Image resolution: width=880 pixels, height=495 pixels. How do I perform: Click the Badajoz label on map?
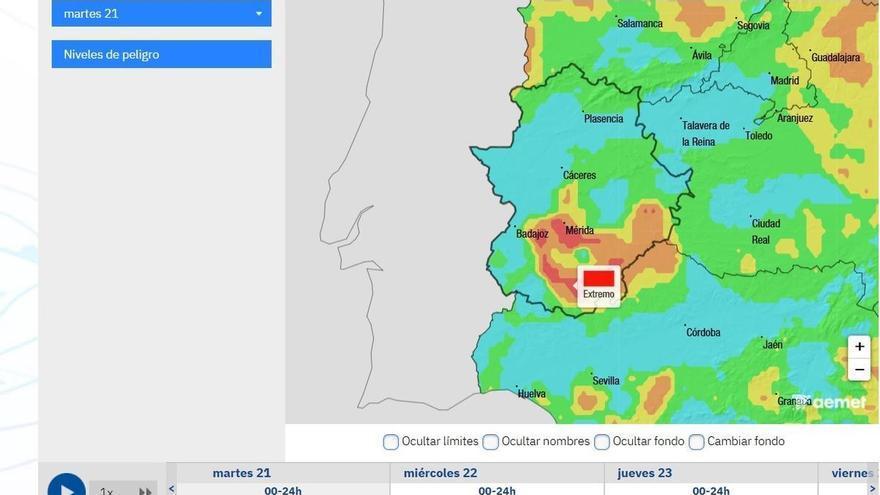[532, 233]
